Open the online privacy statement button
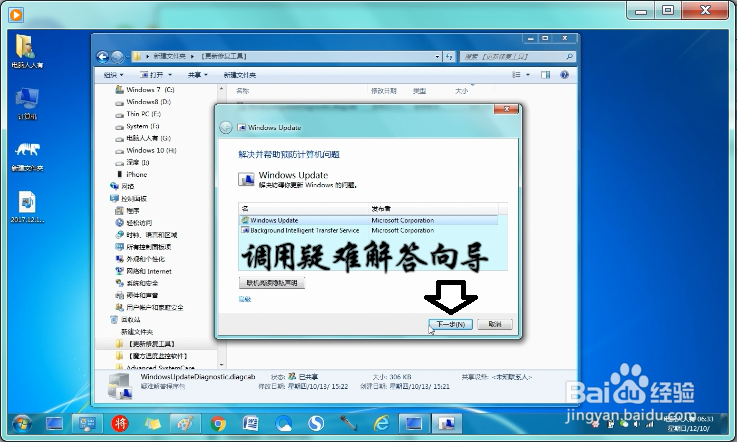Screen dimensions: 737x442 pos(272,283)
